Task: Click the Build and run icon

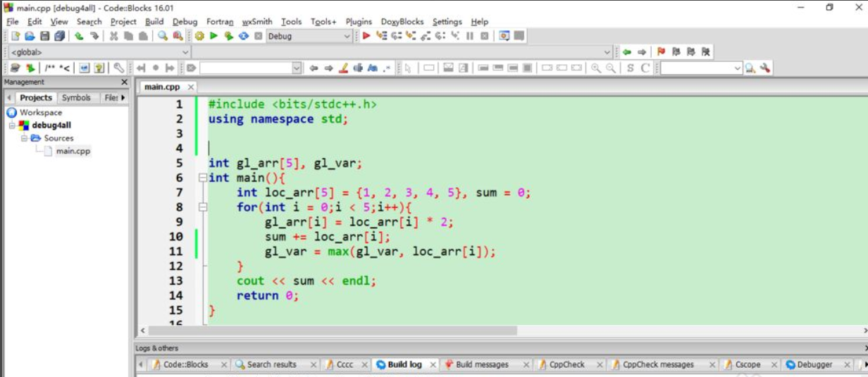Action: [x=228, y=36]
